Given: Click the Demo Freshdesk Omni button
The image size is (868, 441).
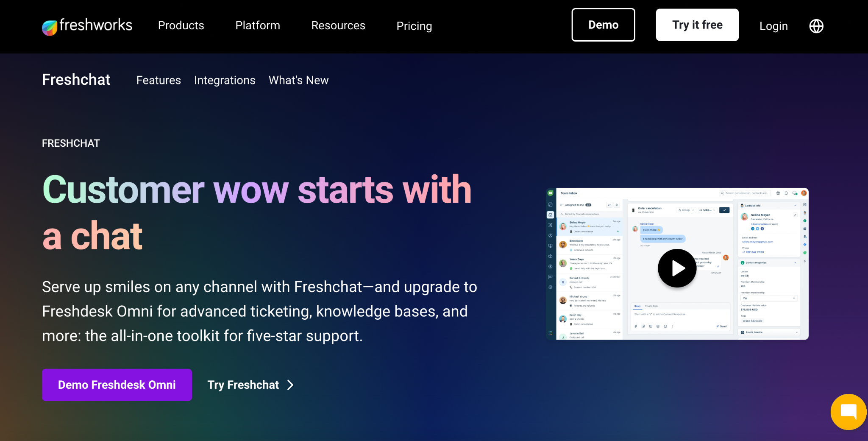Looking at the screenshot, I should 117,385.
